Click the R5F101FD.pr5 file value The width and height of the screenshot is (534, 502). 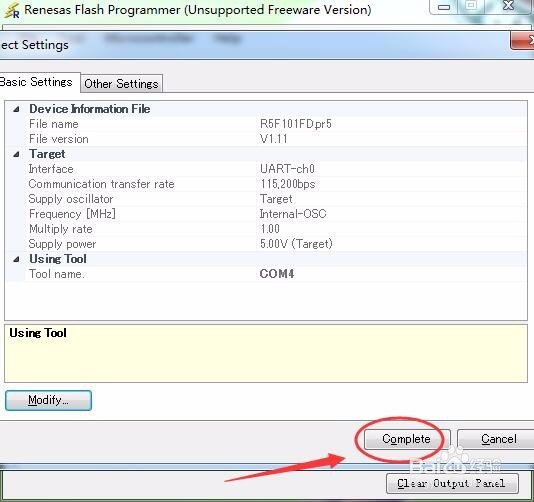[296, 124]
